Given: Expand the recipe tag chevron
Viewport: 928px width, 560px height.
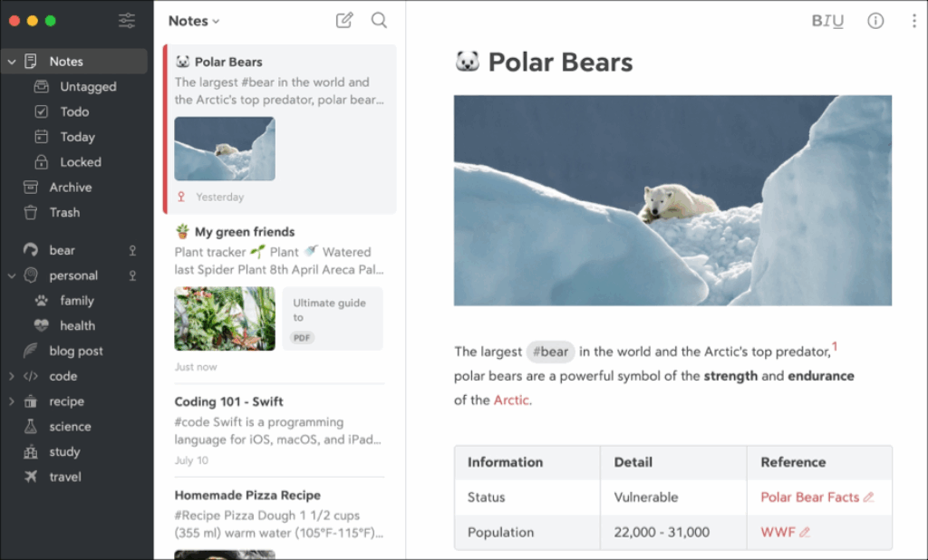Looking at the screenshot, I should (12, 401).
